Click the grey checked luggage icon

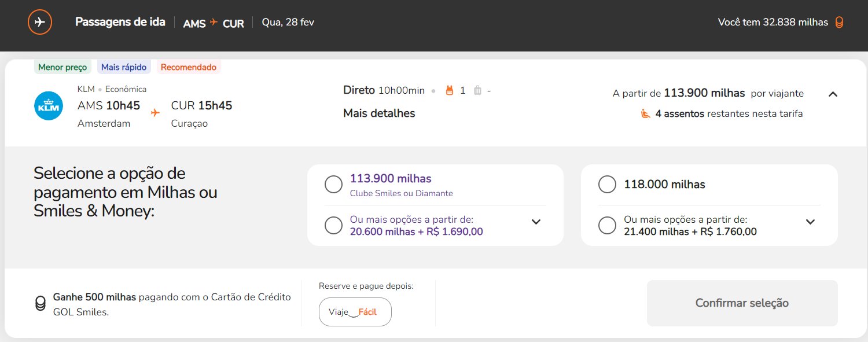click(x=477, y=90)
